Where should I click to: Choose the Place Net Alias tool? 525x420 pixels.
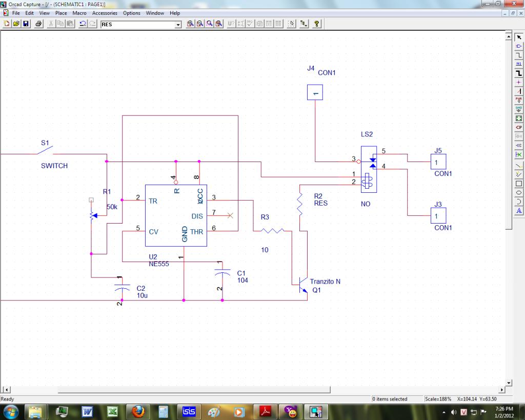(x=519, y=64)
